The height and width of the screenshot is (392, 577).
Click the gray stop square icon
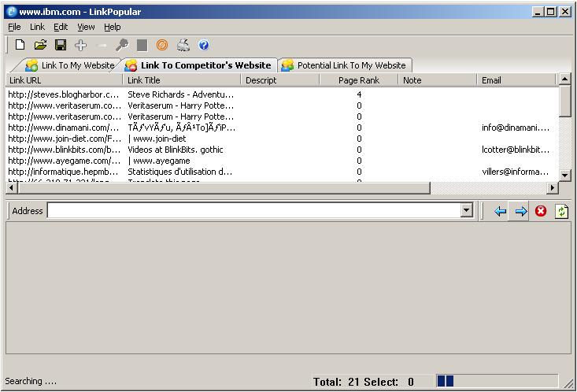point(142,46)
